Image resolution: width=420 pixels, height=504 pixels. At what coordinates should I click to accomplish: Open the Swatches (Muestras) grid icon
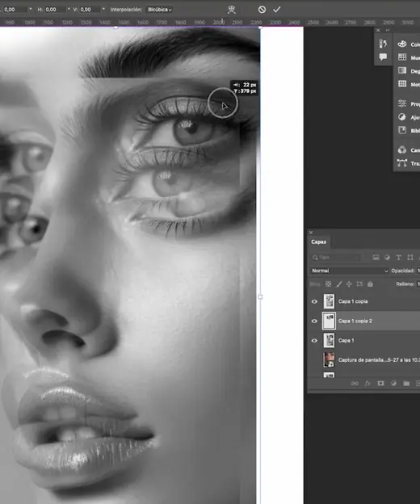402,57
